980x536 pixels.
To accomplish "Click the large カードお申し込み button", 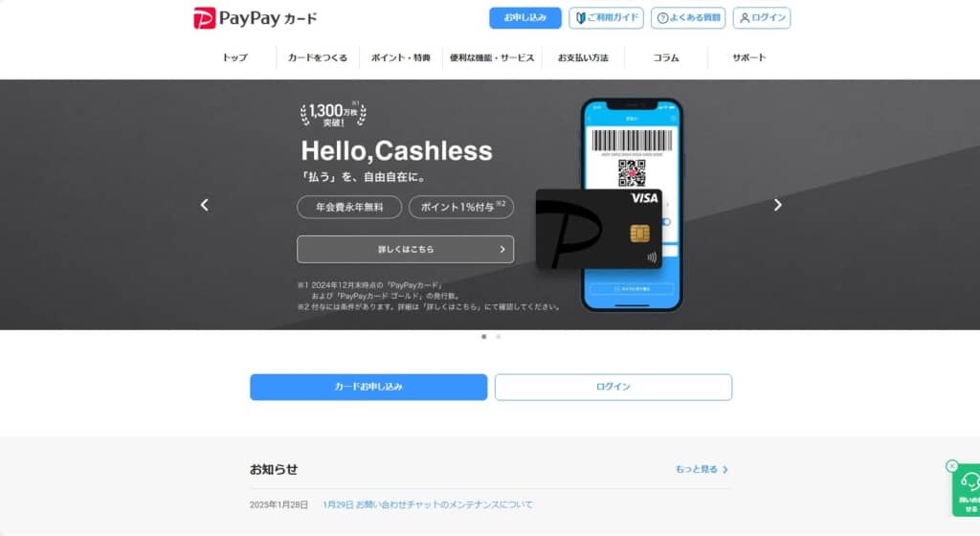I will click(x=368, y=388).
